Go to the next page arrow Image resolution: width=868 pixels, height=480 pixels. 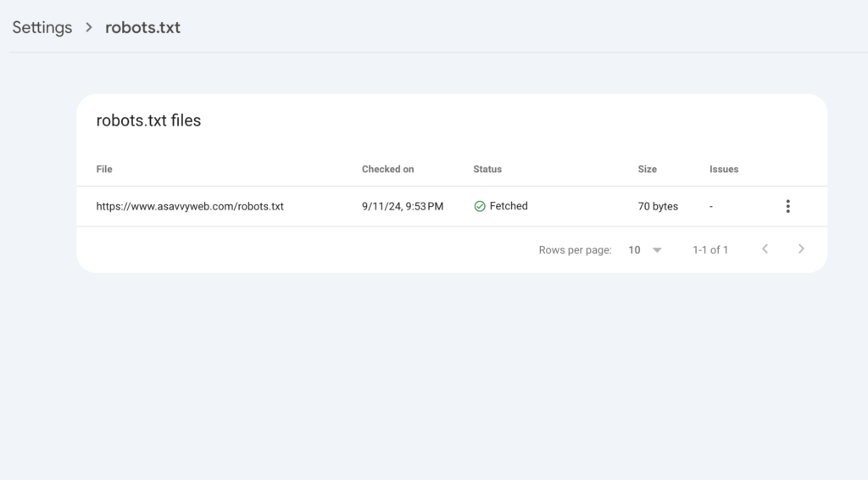tap(801, 249)
